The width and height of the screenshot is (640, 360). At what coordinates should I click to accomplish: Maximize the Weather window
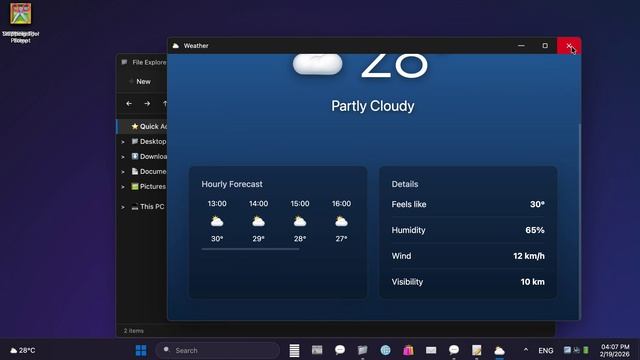545,46
